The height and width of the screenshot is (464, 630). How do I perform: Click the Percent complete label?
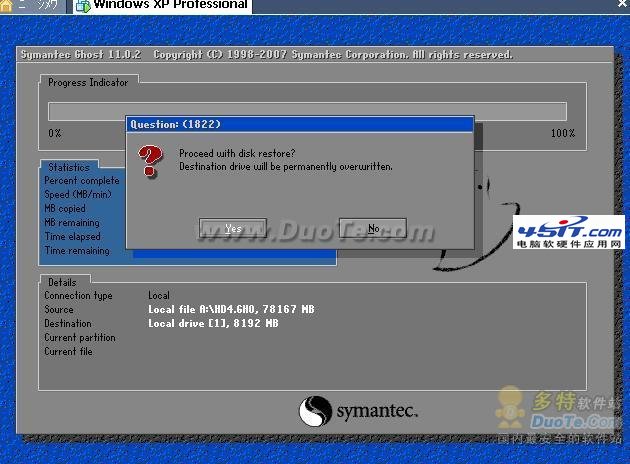pos(82,181)
